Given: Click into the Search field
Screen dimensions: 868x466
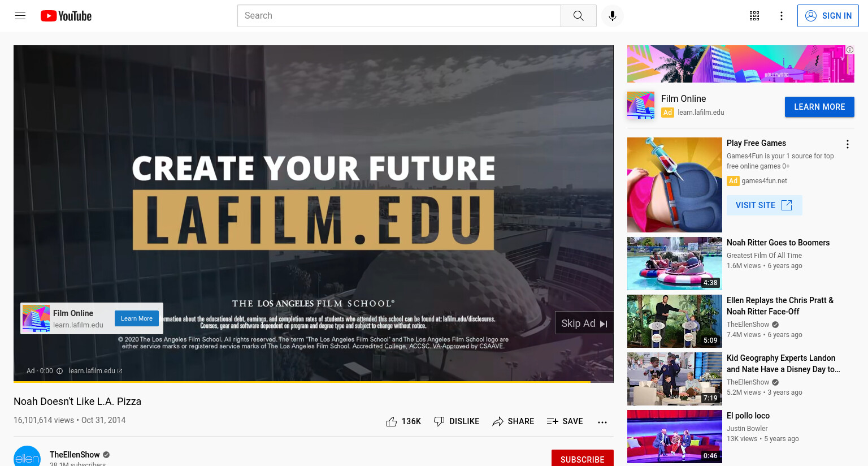Looking at the screenshot, I should pos(399,16).
